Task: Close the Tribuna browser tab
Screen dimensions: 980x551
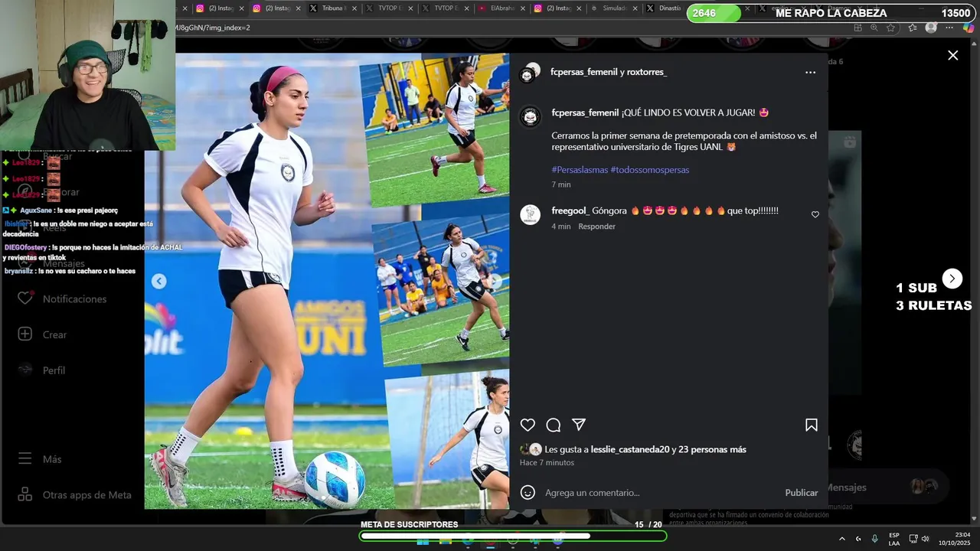Action: pyautogui.click(x=353, y=8)
